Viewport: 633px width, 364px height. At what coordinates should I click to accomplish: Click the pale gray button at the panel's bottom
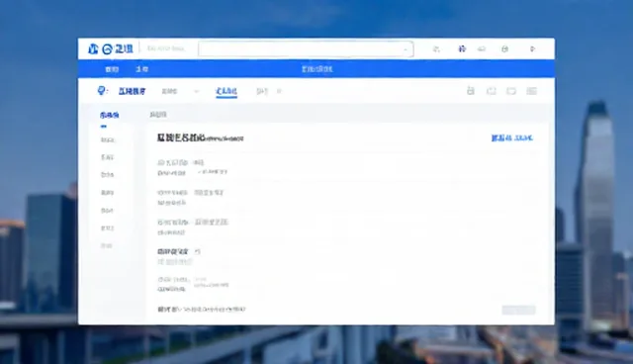coord(518,310)
